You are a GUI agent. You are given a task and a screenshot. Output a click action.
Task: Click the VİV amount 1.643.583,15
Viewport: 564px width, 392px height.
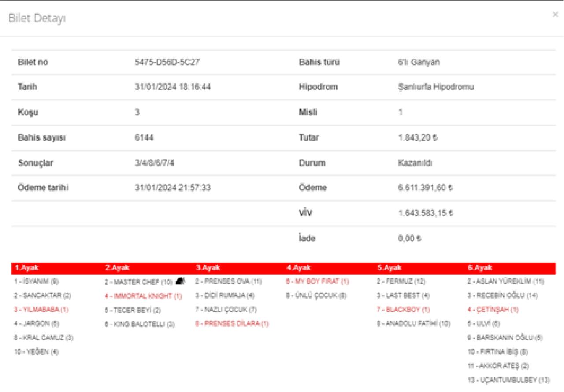[x=425, y=213]
